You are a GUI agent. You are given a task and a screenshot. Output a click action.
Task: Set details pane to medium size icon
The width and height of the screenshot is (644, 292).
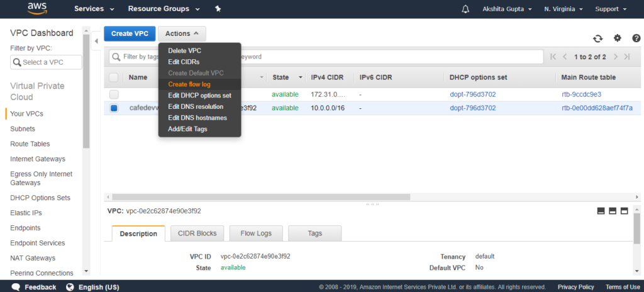coord(613,211)
